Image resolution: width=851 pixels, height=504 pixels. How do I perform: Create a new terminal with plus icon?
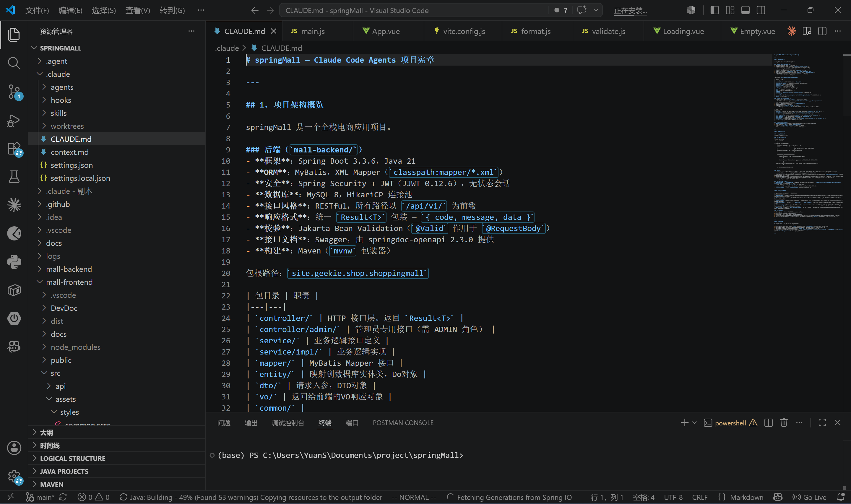point(685,422)
